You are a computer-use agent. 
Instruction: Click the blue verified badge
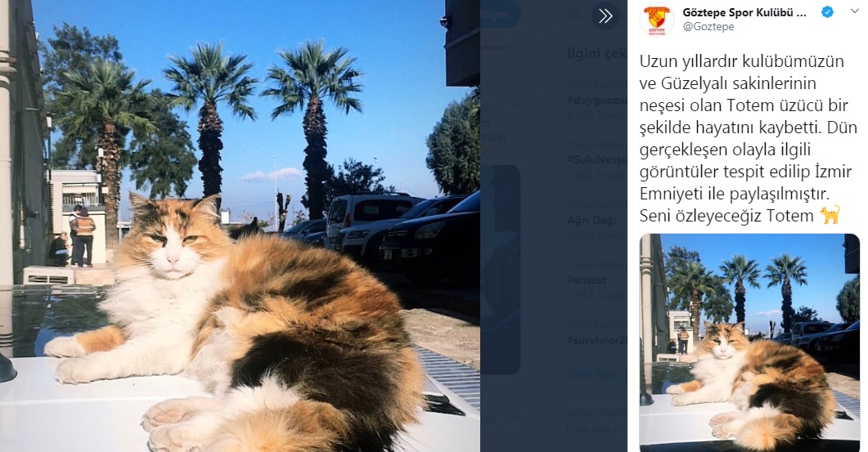(828, 12)
